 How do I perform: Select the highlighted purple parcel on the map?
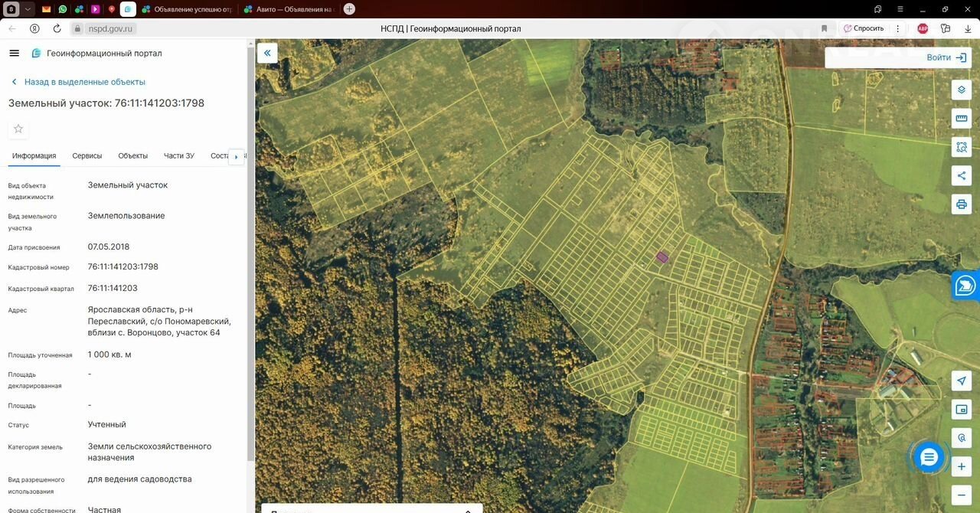pyautogui.click(x=662, y=258)
